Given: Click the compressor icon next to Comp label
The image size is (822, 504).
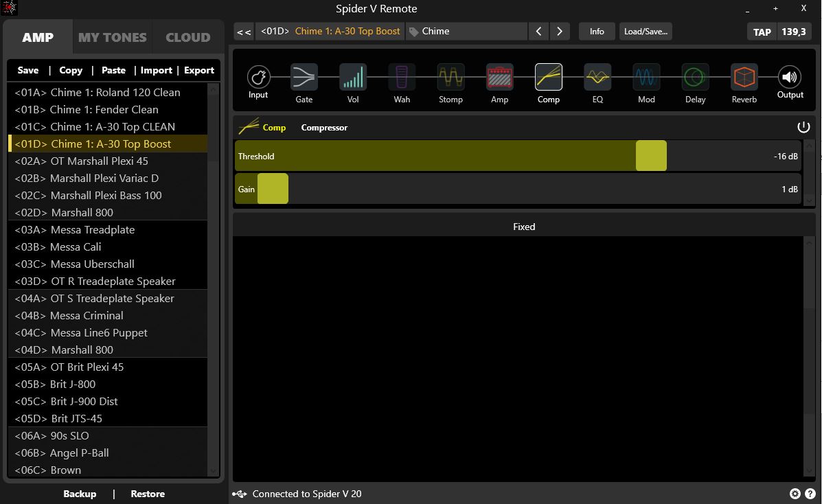Looking at the screenshot, I should tap(249, 127).
